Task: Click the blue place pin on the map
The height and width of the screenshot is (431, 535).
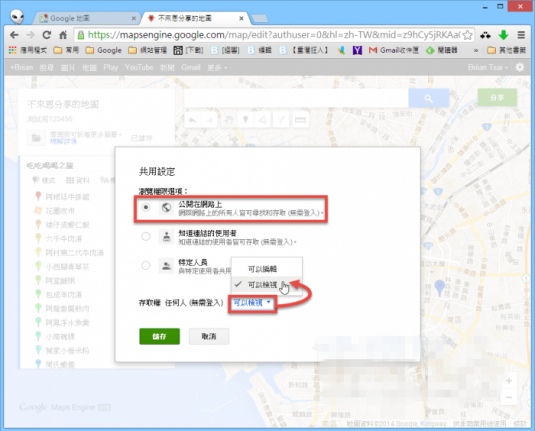Action: pos(440,287)
